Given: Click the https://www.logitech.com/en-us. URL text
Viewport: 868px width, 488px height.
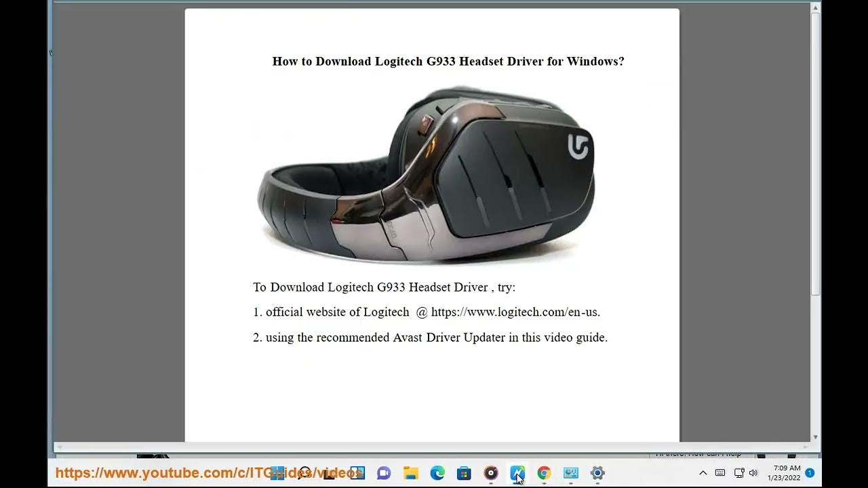Looking at the screenshot, I should pos(515,312).
